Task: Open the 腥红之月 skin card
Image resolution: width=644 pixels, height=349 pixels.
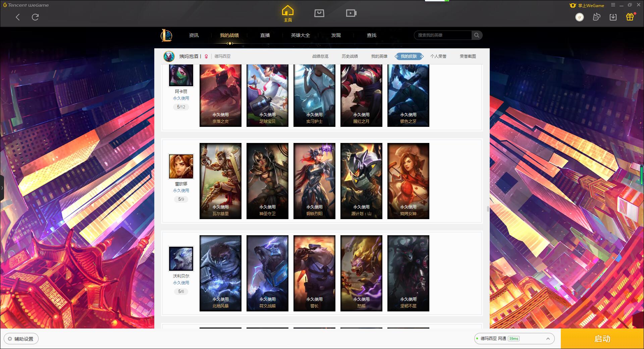Action: (361, 95)
